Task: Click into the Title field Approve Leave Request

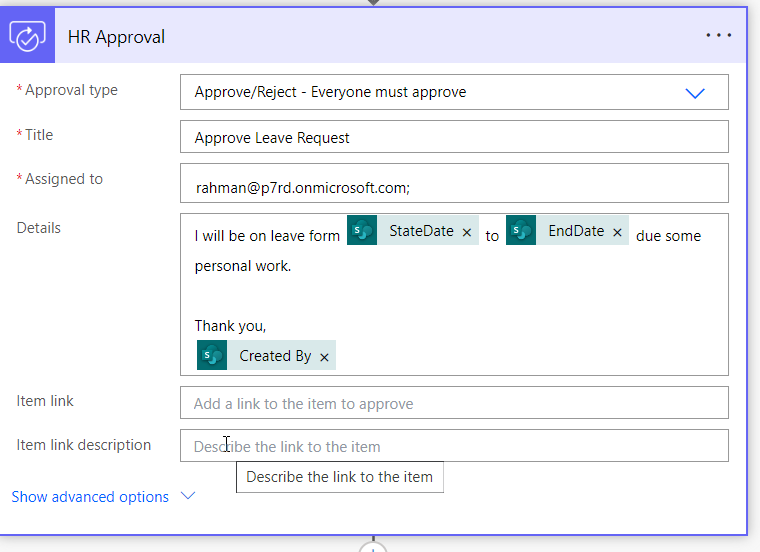Action: 454,137
